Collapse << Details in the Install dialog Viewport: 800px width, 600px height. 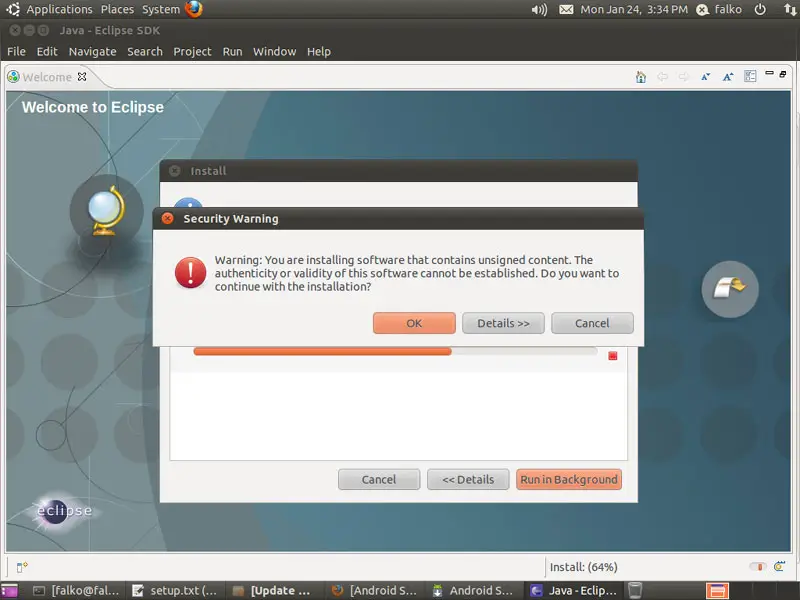(468, 480)
